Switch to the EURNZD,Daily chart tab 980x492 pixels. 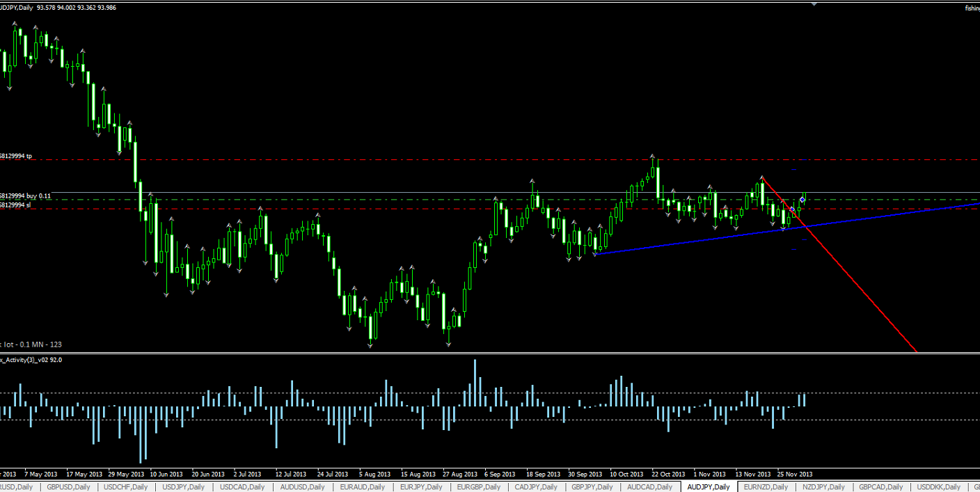(766, 487)
